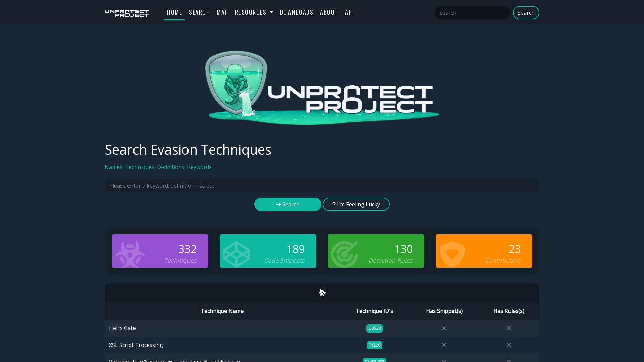
Task: Toggle Has Snippet indicator for Hell's Gate
Action: pos(444,328)
